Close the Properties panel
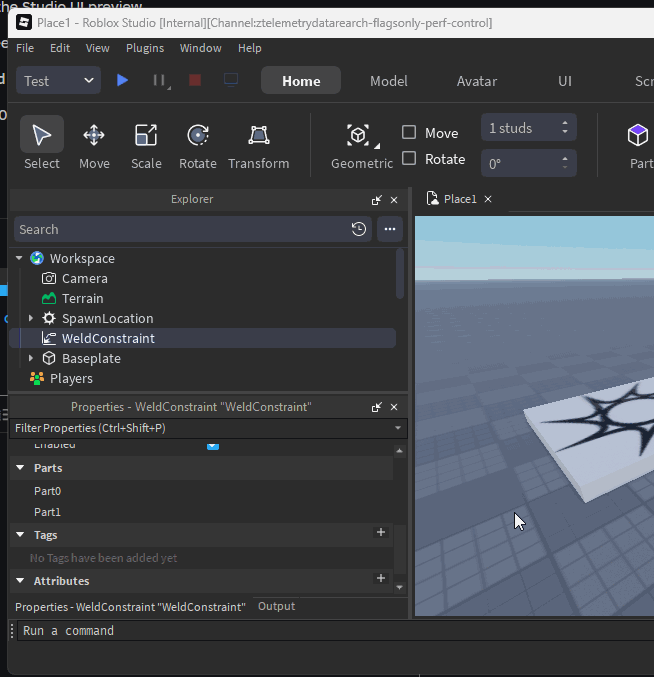 [x=394, y=407]
